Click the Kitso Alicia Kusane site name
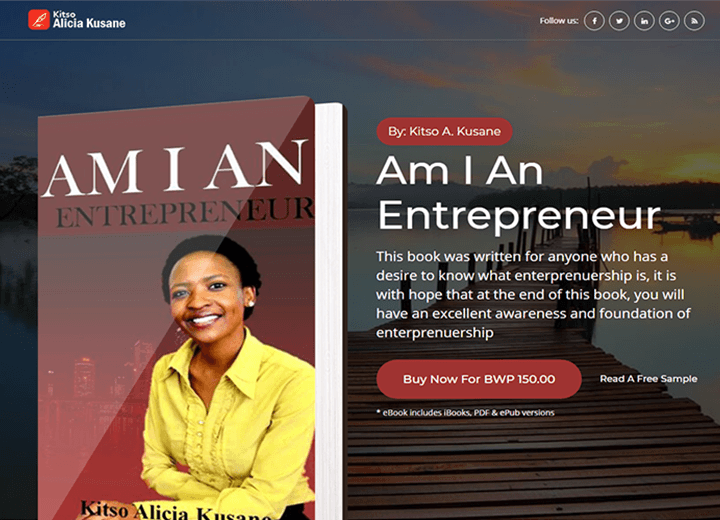The height and width of the screenshot is (520, 720). click(89, 20)
